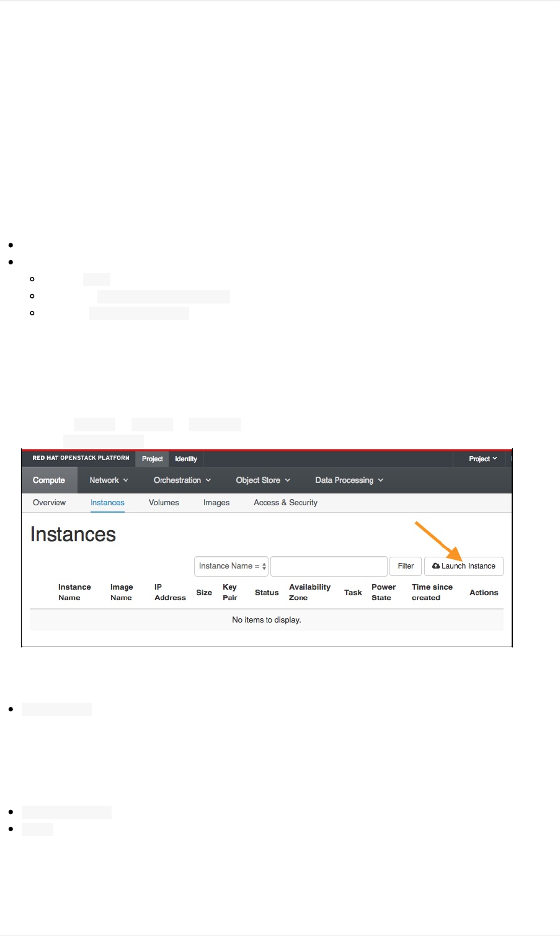
Task: Click the Status column header
Action: coord(267,593)
